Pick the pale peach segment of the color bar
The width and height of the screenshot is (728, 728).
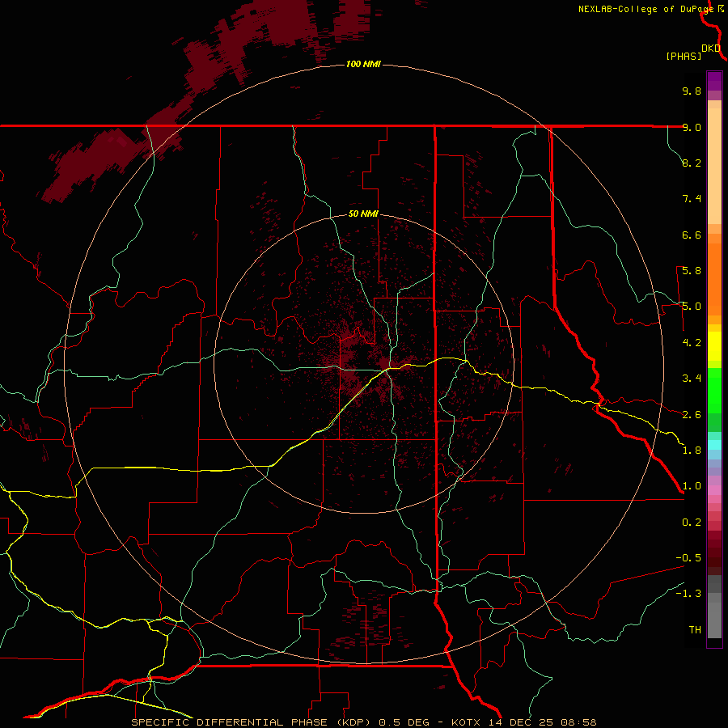tap(714, 166)
